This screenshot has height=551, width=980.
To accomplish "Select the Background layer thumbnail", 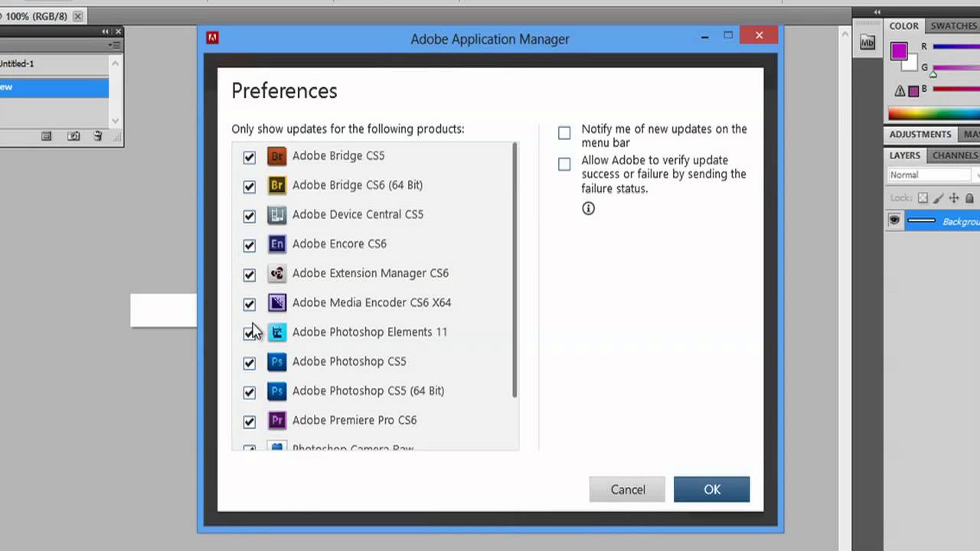I will 921,221.
